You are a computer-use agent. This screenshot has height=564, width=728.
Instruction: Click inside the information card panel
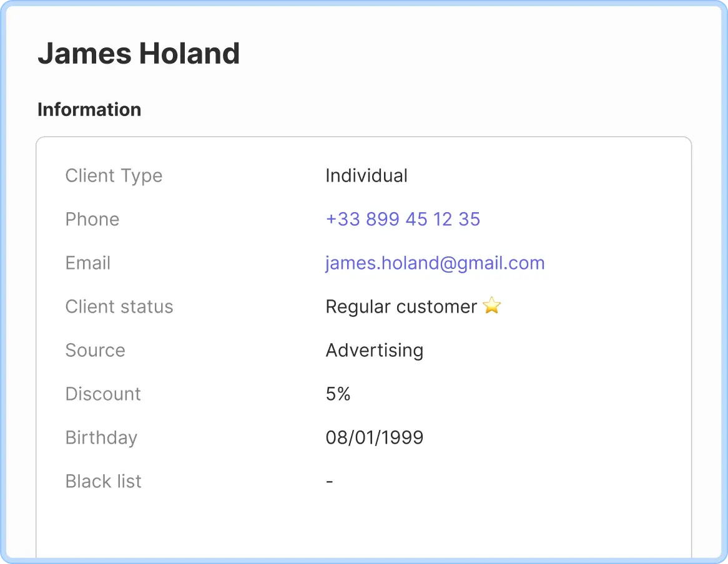tap(364, 524)
